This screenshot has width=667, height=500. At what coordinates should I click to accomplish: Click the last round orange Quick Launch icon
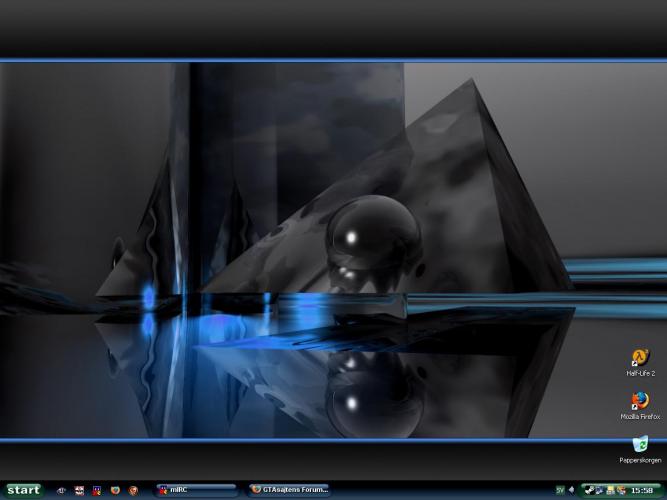tap(132, 490)
